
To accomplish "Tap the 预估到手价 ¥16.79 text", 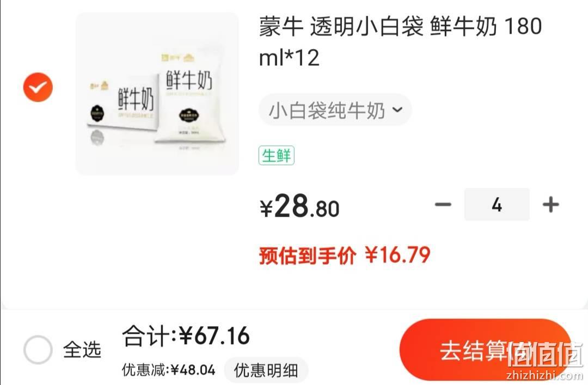I will (x=344, y=255).
